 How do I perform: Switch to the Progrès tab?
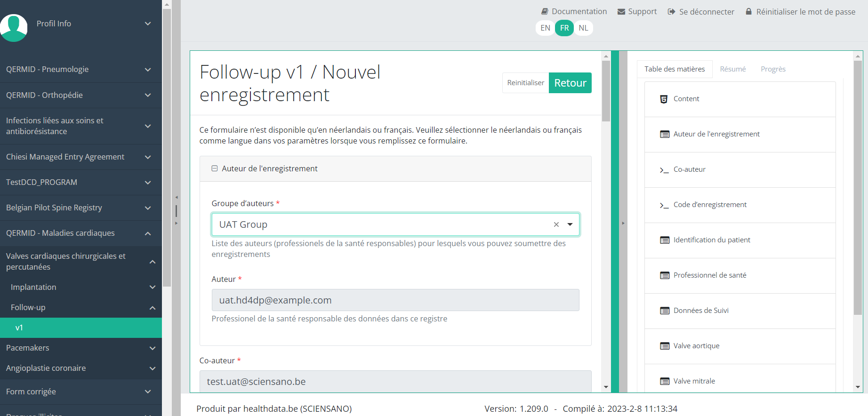773,69
